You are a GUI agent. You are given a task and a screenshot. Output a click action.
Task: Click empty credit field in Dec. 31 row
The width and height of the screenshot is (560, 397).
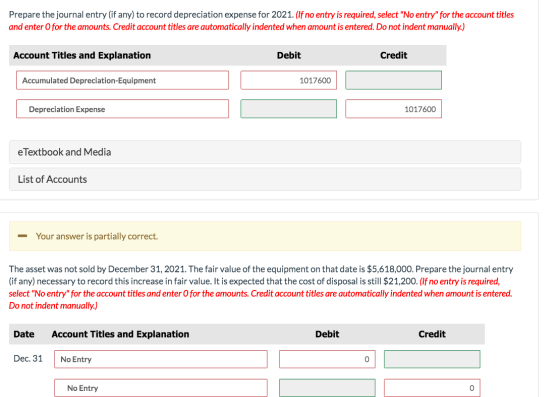432,359
